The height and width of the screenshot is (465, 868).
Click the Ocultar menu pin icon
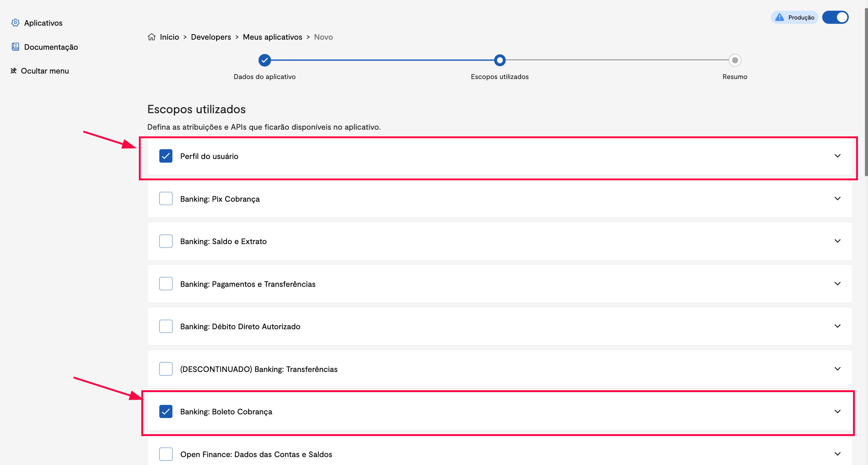coord(13,70)
